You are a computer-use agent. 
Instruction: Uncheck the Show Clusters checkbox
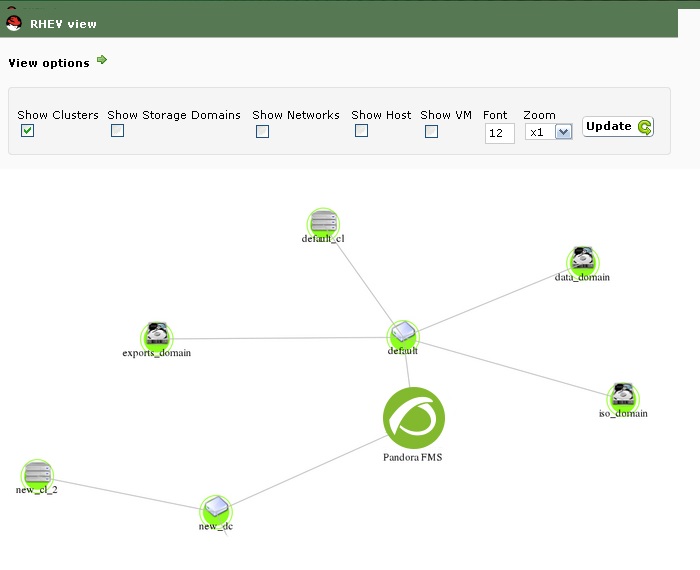tap(27, 131)
